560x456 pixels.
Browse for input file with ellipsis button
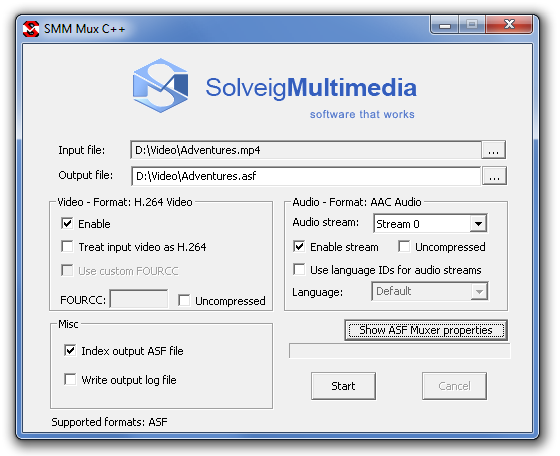493,150
